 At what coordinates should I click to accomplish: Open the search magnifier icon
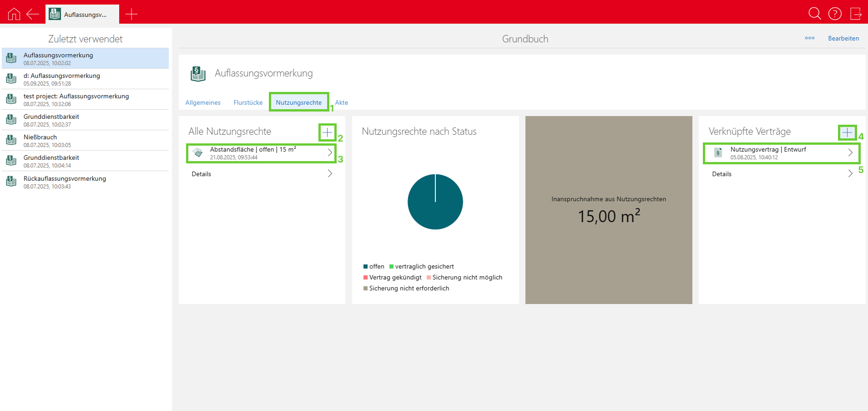[814, 14]
